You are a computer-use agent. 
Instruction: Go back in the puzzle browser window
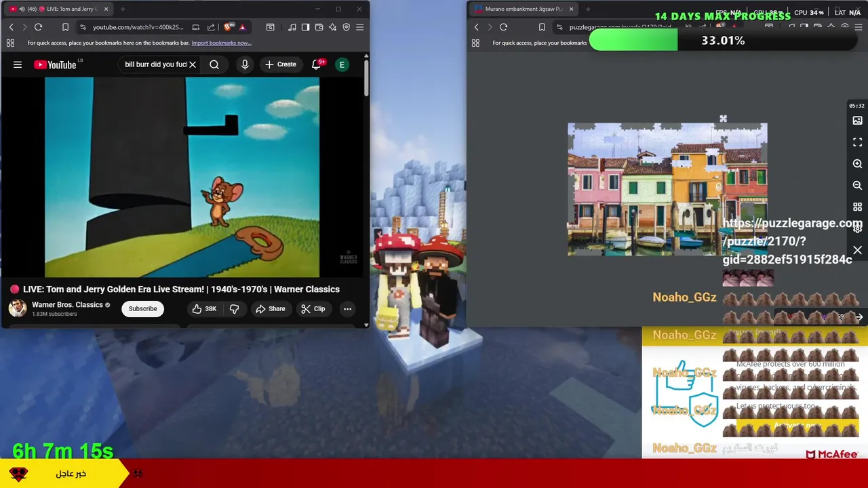click(x=476, y=27)
